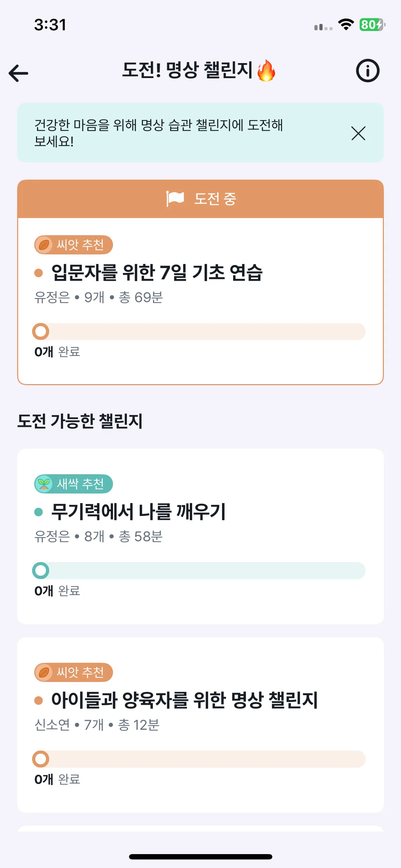Tap the 새싹 추천 badge label
This screenshot has width=401, height=868.
[x=80, y=484]
